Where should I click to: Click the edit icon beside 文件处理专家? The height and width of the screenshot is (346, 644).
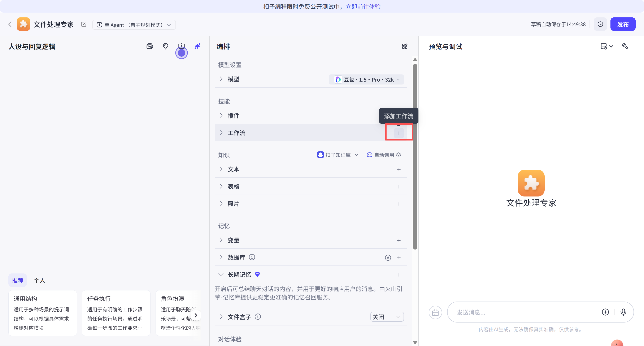(84, 24)
